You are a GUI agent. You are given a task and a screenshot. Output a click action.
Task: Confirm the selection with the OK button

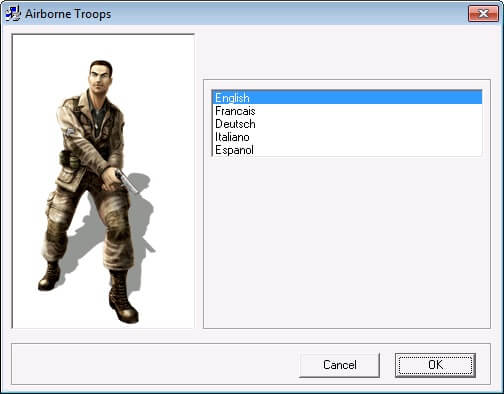tap(435, 365)
